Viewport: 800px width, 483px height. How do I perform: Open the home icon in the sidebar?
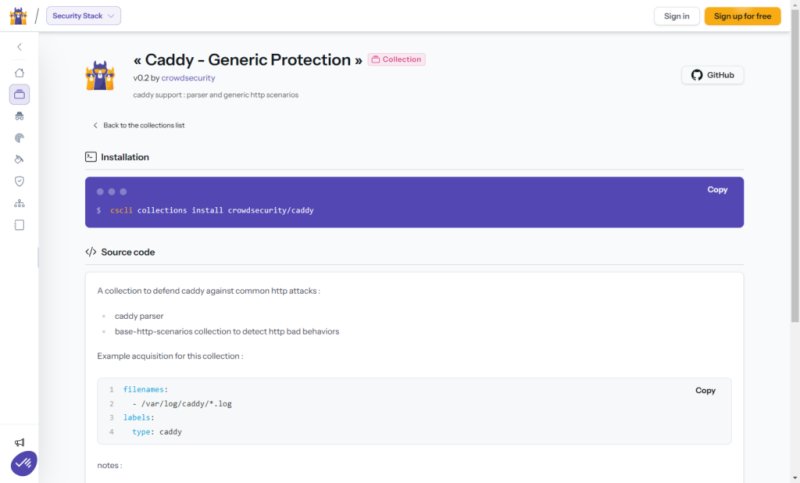pyautogui.click(x=19, y=72)
